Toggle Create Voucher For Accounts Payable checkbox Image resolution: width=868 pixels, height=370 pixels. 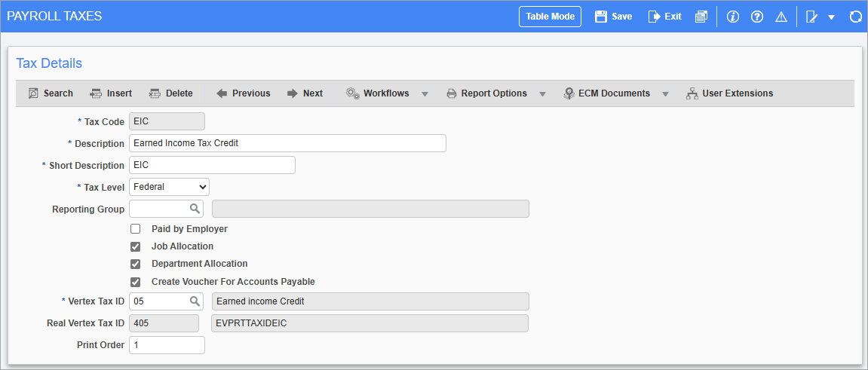135,282
